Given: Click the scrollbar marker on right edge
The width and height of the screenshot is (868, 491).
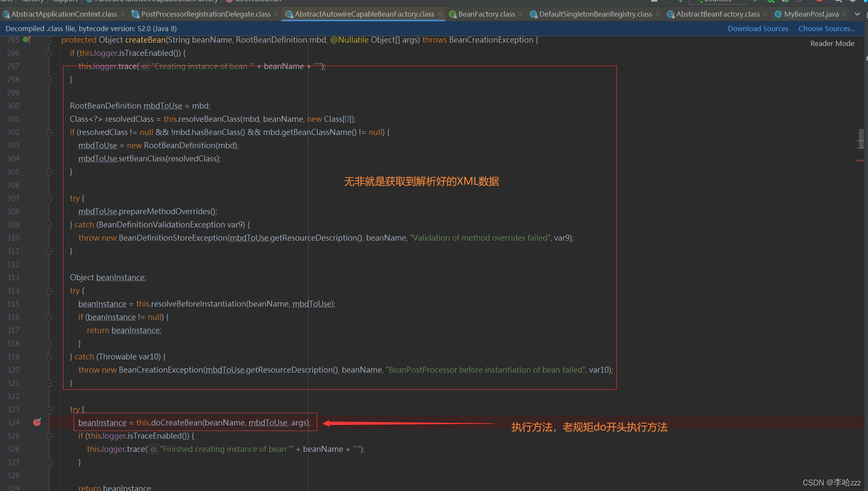Looking at the screenshot, I should click(x=860, y=161).
